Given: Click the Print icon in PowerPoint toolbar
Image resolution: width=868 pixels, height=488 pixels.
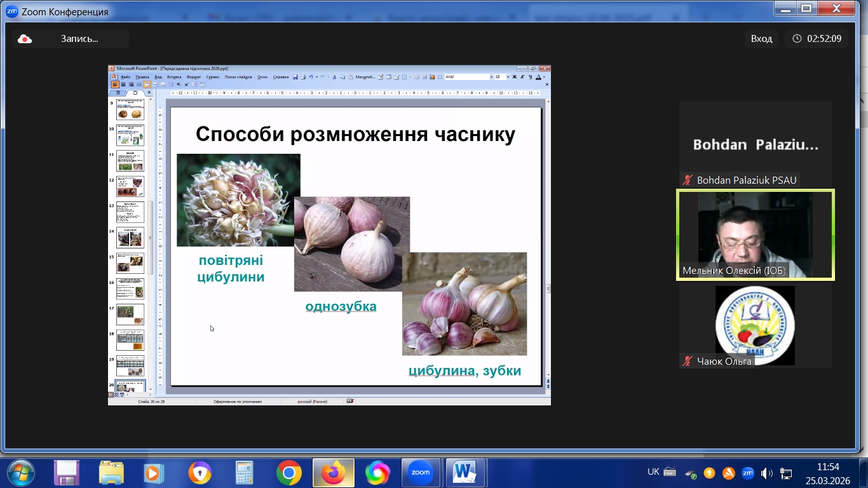Looking at the screenshot, I should pyautogui.click(x=303, y=77).
